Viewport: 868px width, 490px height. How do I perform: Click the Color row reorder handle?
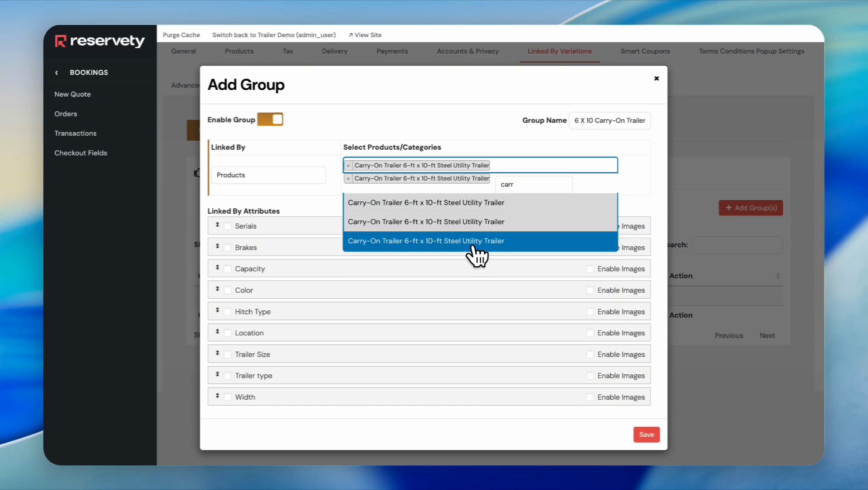click(x=217, y=289)
